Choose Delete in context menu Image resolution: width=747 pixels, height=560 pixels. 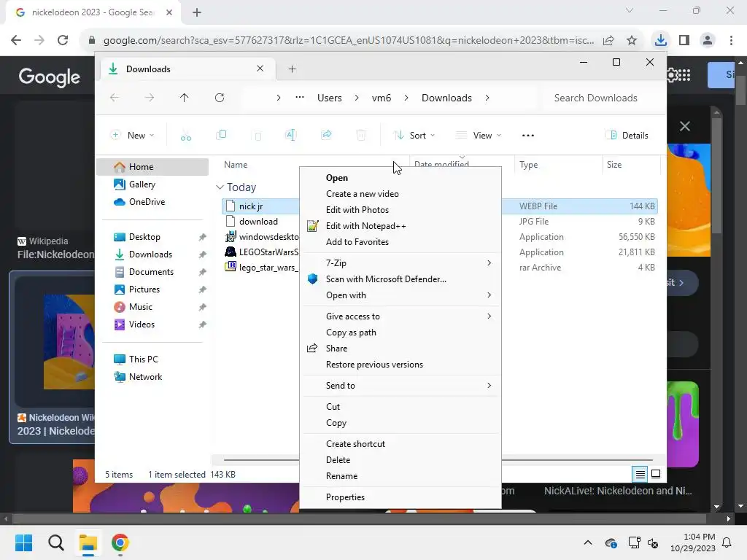coord(400,460)
